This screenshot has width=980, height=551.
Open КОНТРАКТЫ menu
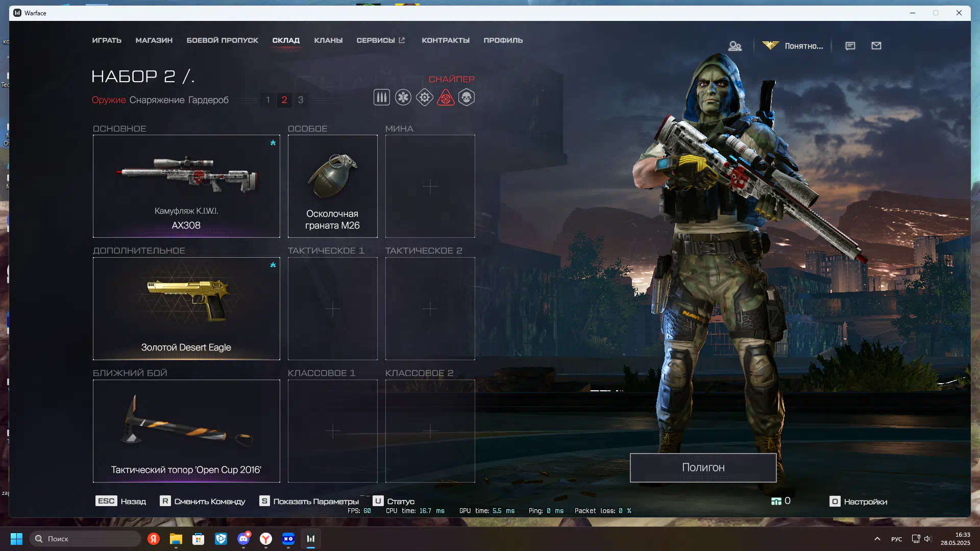click(x=446, y=40)
